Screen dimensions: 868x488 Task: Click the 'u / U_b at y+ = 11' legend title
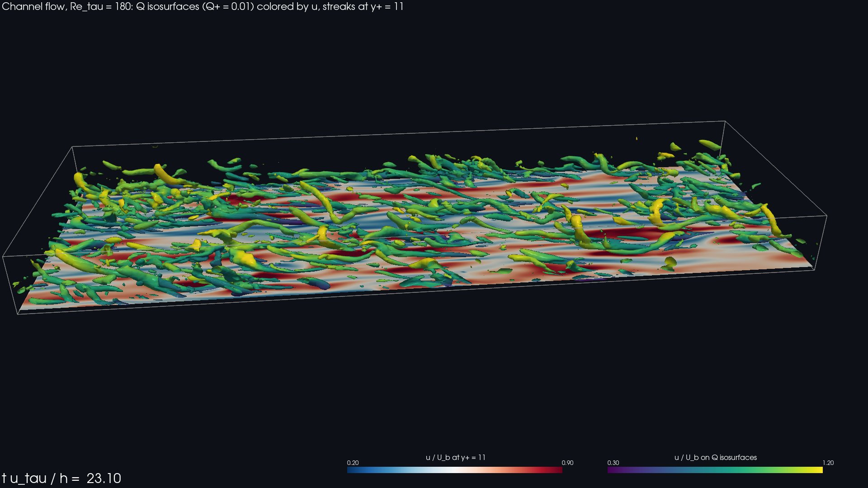click(x=455, y=457)
